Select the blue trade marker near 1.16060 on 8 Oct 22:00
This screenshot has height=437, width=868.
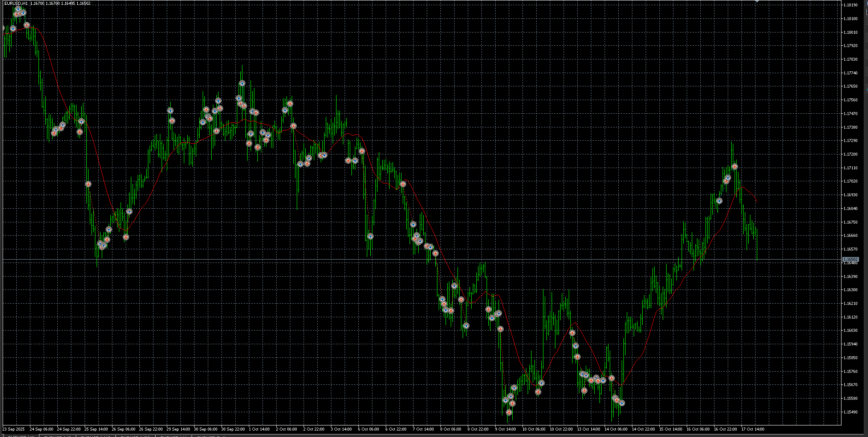[466, 326]
